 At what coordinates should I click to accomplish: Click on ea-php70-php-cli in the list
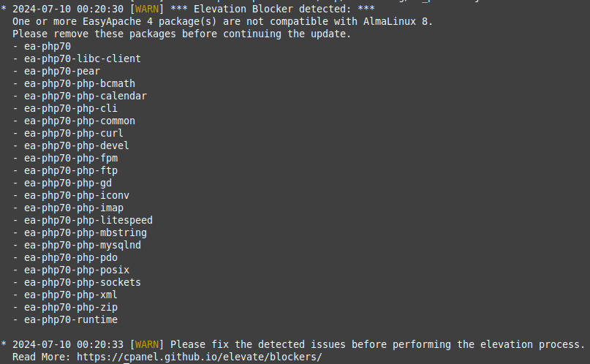coord(70,108)
